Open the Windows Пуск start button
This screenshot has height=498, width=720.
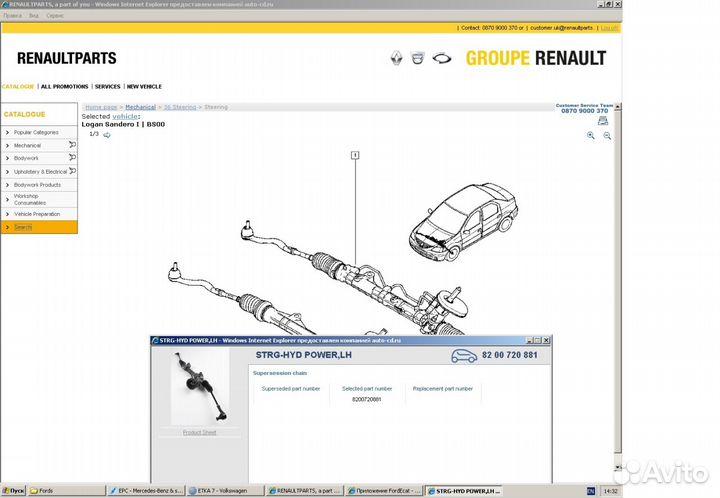[x=13, y=491]
